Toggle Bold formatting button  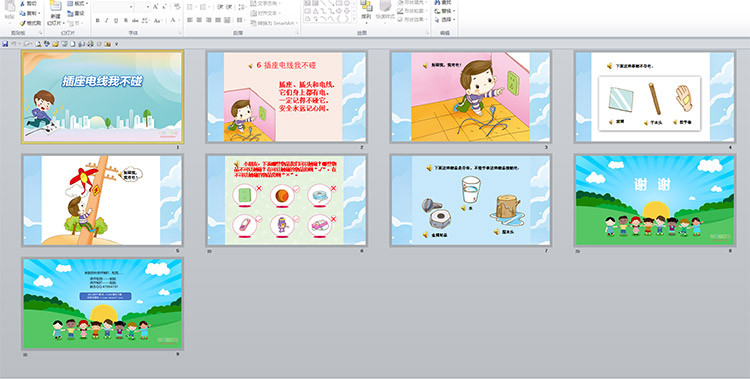click(98, 21)
